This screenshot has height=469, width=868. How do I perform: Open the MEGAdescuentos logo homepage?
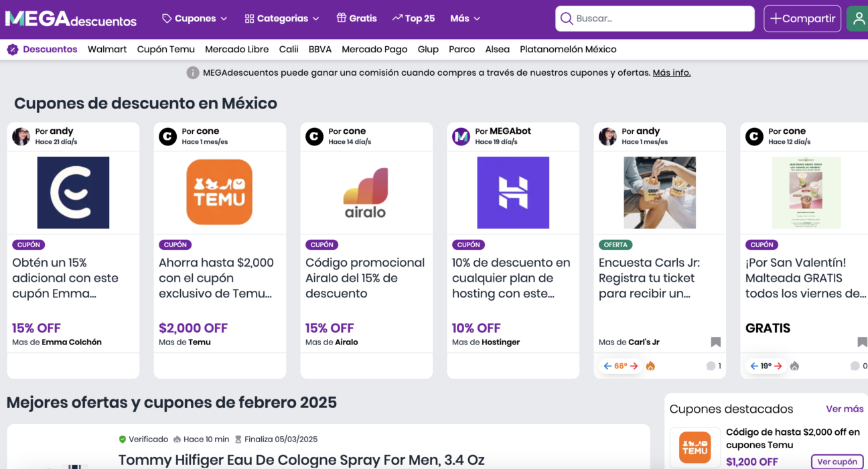(x=71, y=19)
